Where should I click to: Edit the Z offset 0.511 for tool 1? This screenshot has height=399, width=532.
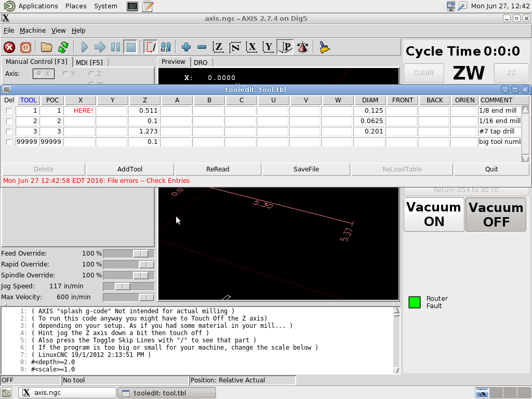pos(143,111)
